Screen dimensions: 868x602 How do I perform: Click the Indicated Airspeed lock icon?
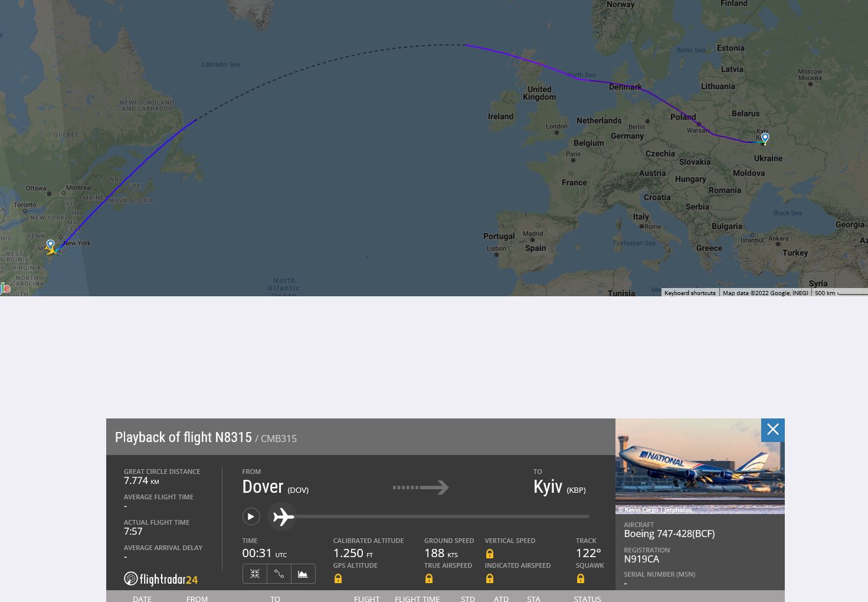[x=490, y=578]
